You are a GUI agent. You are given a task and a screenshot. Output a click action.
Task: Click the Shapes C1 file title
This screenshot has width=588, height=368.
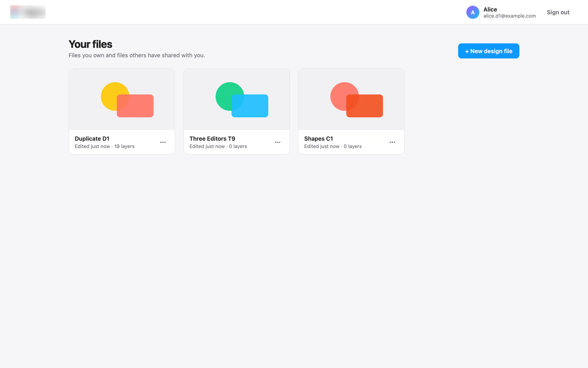coord(318,139)
